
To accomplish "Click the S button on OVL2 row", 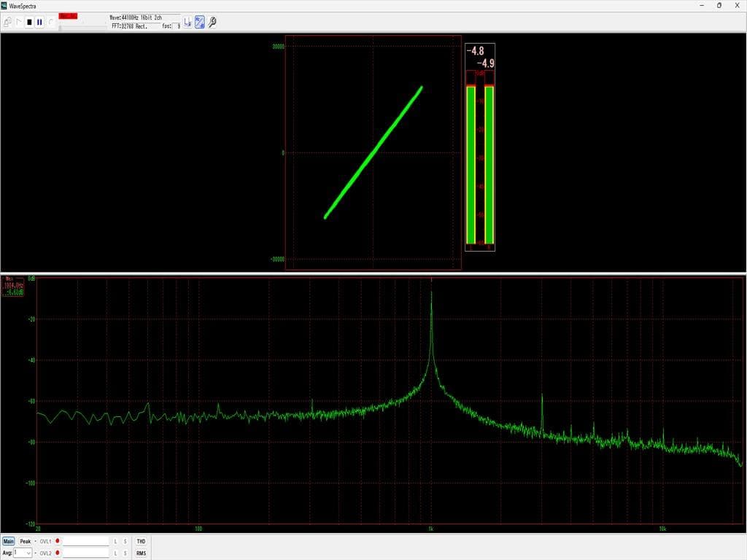I will pos(125,553).
